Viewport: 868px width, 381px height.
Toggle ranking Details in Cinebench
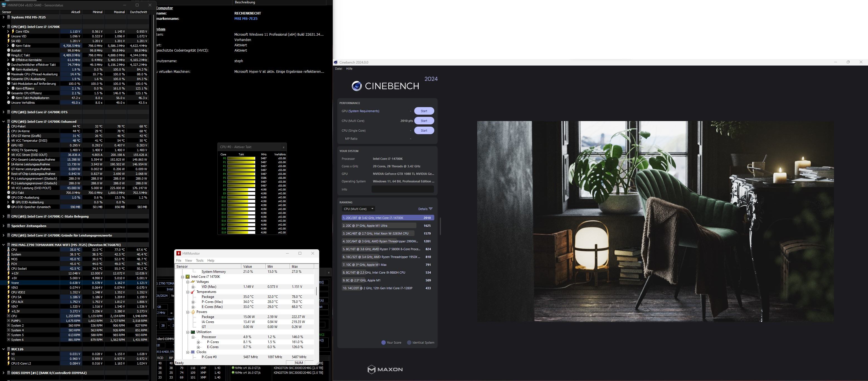(x=425, y=209)
